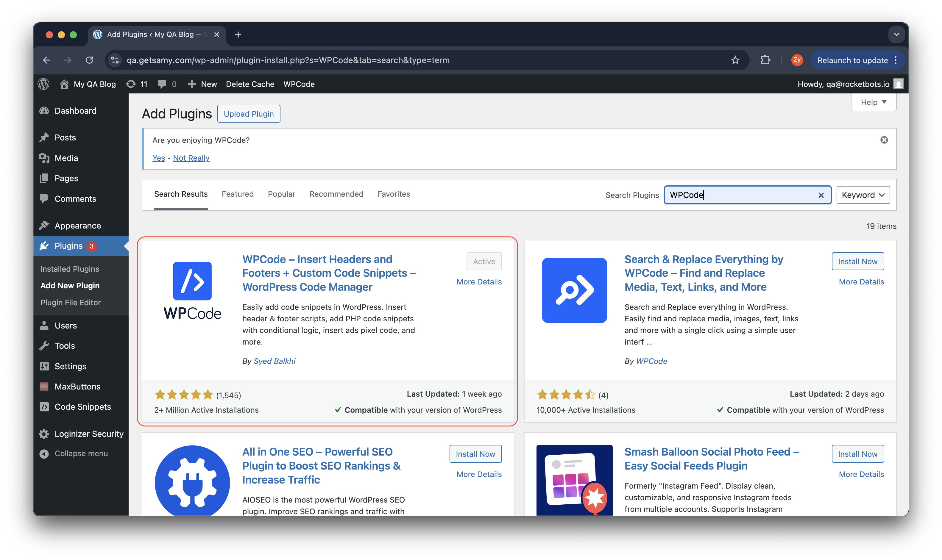Focus the Search Plugins input field
This screenshot has width=942, height=560.
[740, 195]
